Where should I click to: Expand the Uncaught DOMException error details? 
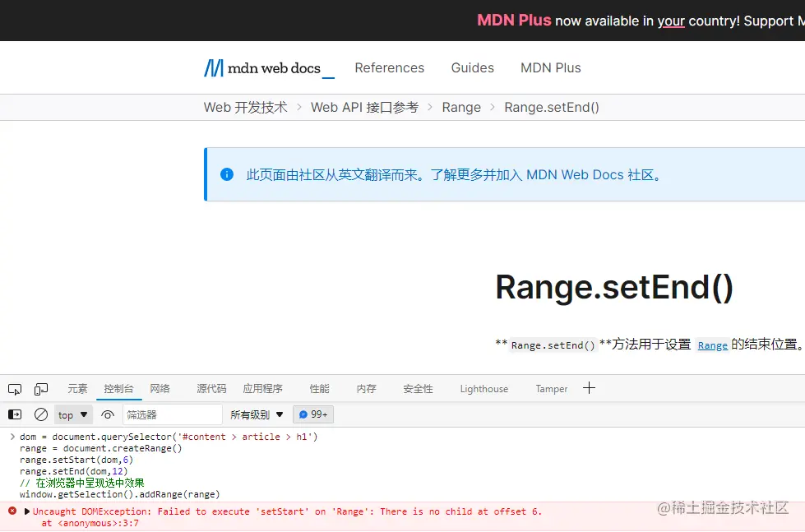coord(27,511)
